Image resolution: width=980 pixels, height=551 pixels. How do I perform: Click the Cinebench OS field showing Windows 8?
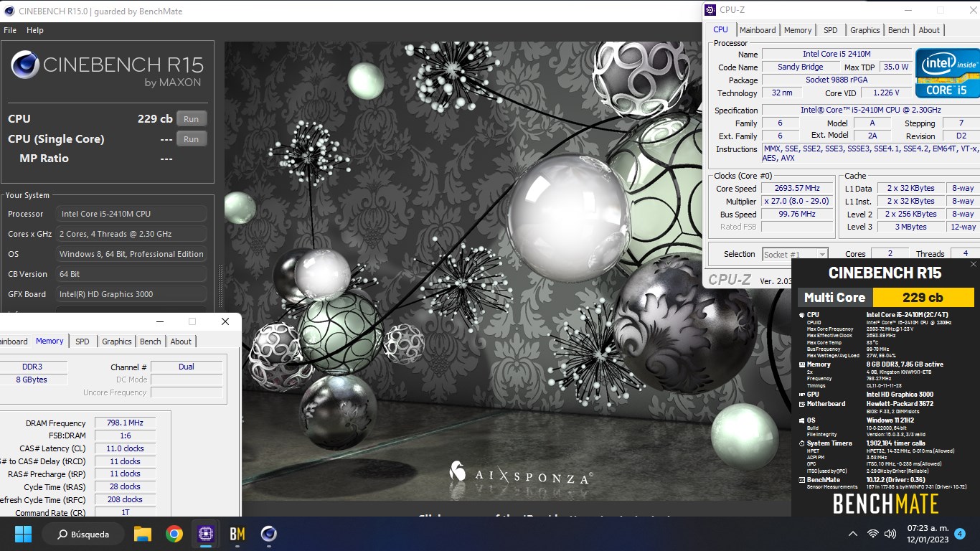(x=131, y=254)
